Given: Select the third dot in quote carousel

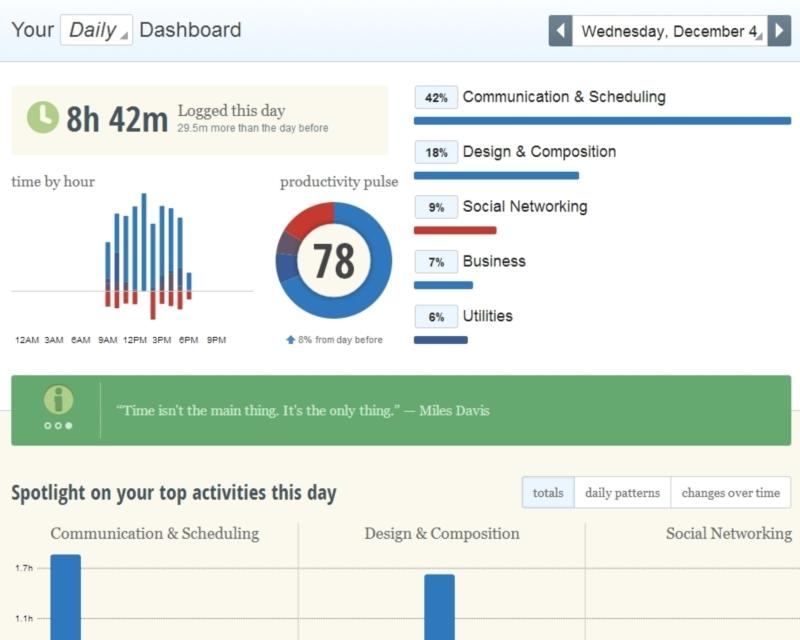Looking at the screenshot, I should [69, 426].
